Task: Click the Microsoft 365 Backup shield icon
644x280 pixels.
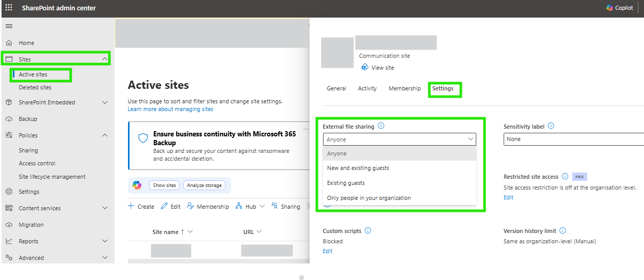Action: pyautogui.click(x=143, y=138)
